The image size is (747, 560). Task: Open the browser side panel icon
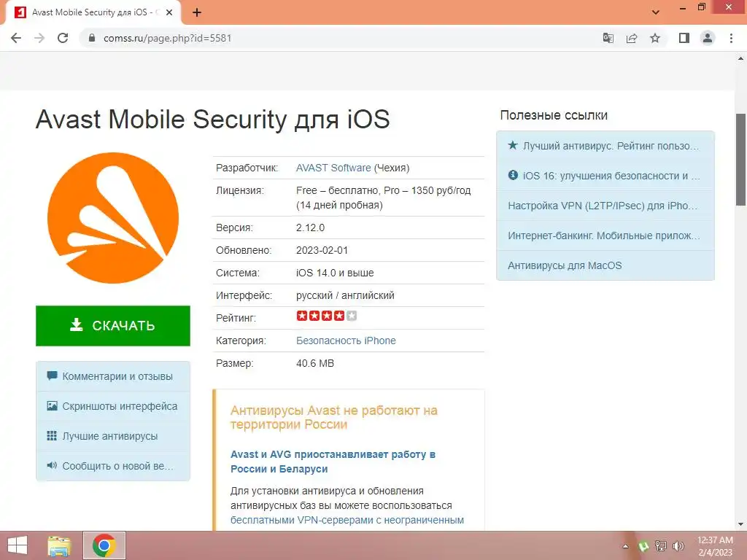coord(684,38)
